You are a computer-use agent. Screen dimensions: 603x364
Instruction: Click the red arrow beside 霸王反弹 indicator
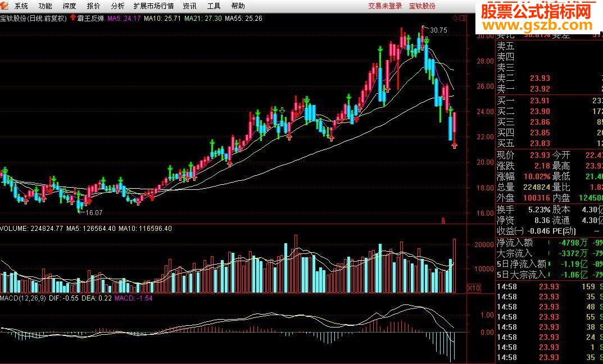(x=73, y=17)
